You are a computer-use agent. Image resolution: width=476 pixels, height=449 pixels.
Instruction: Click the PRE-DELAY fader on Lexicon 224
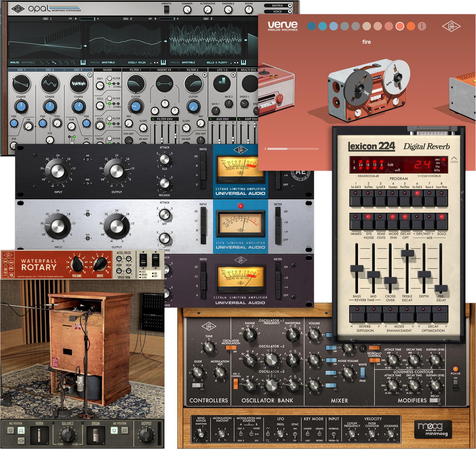point(441,288)
